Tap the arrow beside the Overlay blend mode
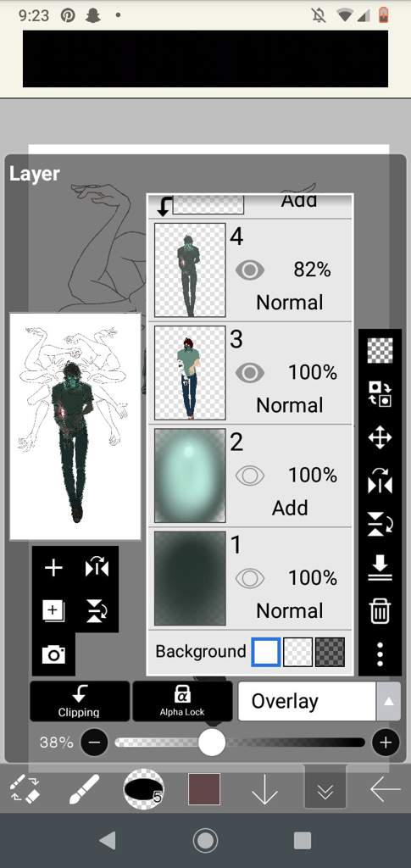This screenshot has width=411, height=868. coord(388,701)
